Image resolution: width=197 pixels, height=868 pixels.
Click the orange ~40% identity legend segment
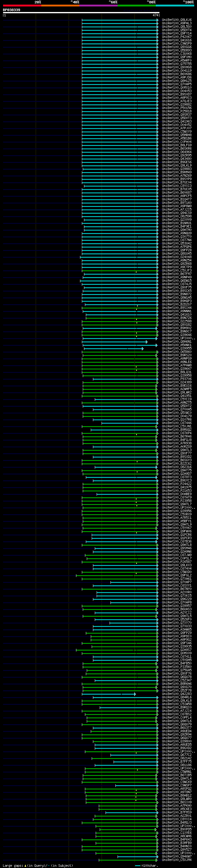point(60,6)
